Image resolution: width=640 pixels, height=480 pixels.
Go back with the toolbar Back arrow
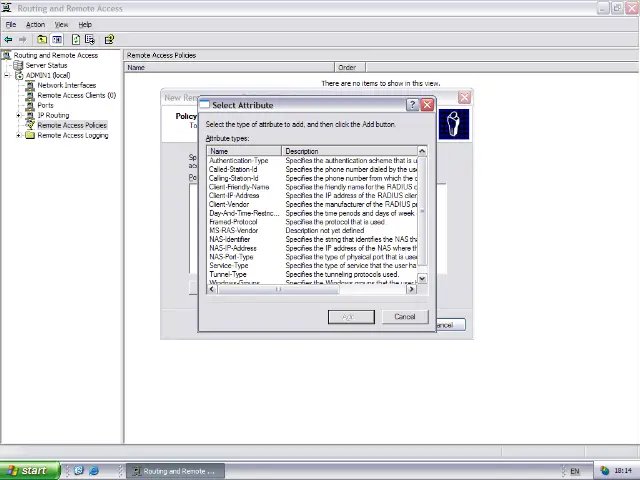(x=8, y=40)
